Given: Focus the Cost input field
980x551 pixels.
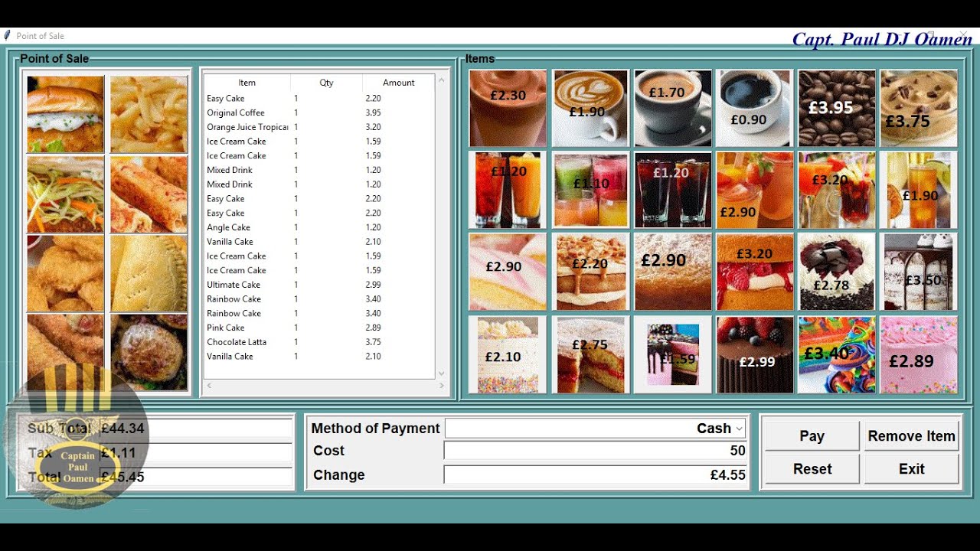Looking at the screenshot, I should [x=596, y=451].
